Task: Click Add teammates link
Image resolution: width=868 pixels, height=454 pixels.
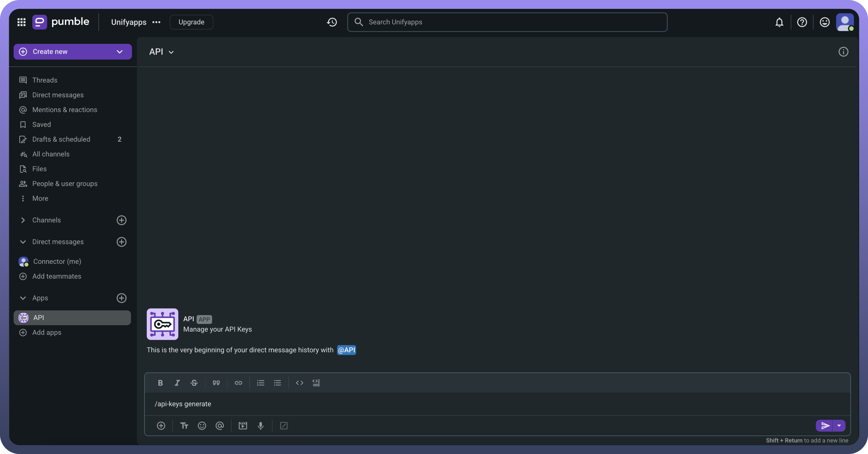Action: click(57, 276)
